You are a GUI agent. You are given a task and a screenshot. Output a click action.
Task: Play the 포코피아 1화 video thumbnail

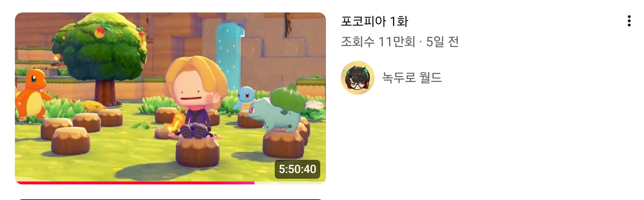pos(170,98)
